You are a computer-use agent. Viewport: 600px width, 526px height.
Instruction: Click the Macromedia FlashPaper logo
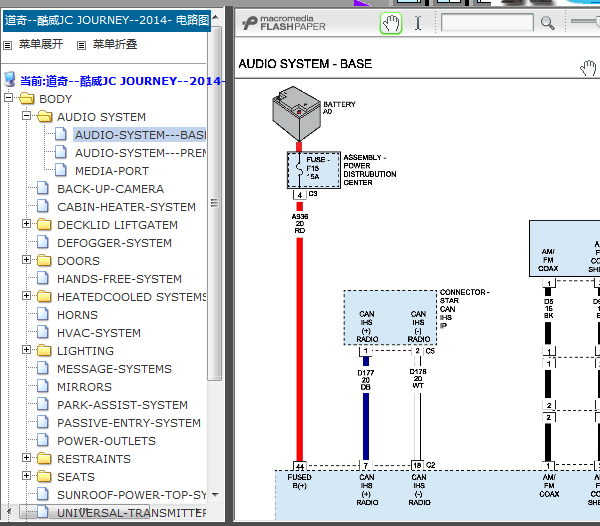[284, 23]
